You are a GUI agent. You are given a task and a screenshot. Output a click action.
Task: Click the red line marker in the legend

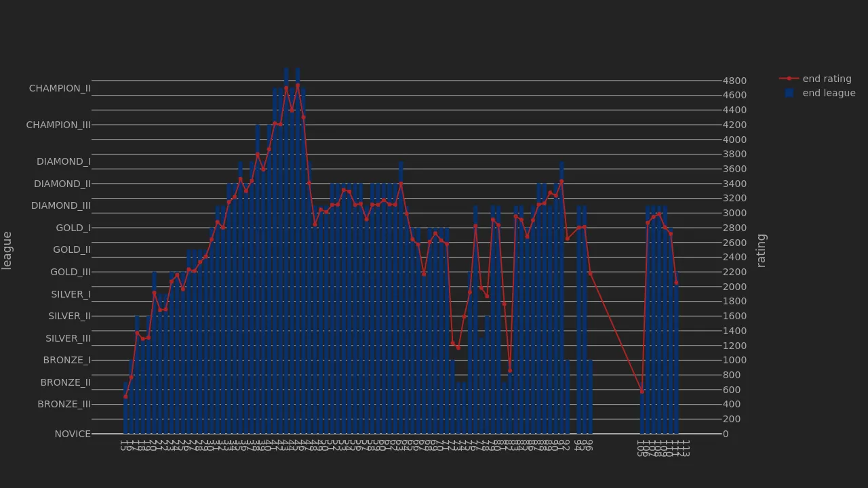coord(789,79)
